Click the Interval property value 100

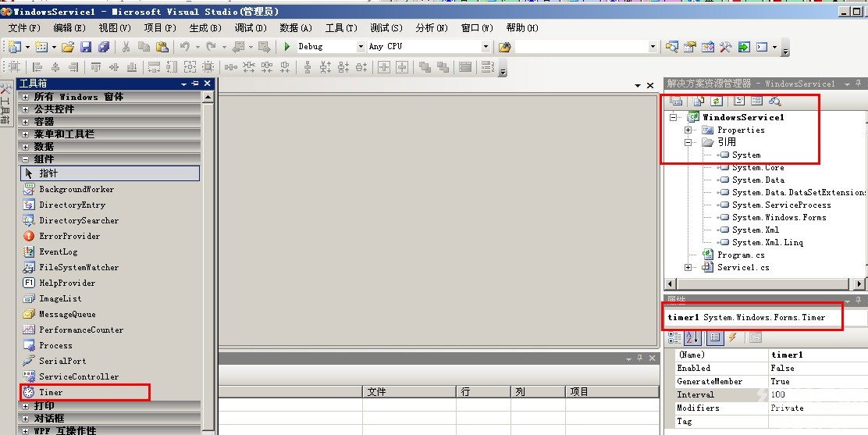819,394
